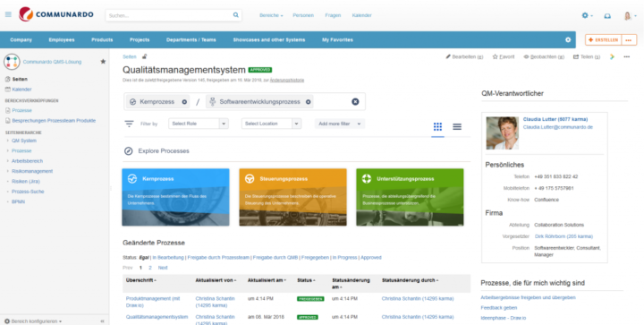This screenshot has height=325, width=644.
Task: Click the Erstellen button
Action: [x=604, y=40]
